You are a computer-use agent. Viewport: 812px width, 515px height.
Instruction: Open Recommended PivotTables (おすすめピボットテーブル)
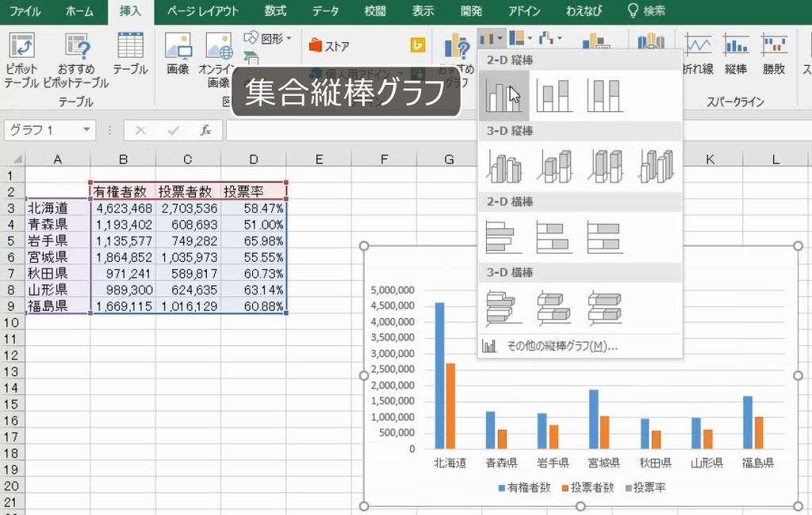(x=76, y=60)
